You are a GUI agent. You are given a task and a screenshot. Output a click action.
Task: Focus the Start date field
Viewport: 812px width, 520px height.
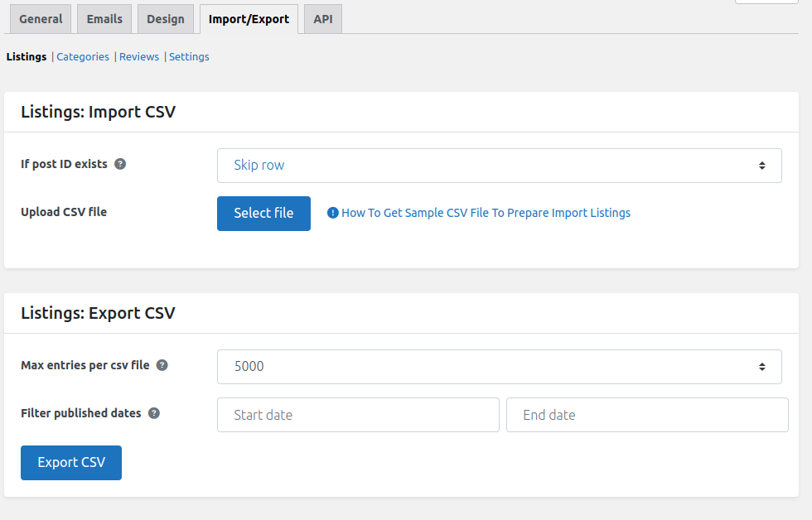[x=358, y=415]
